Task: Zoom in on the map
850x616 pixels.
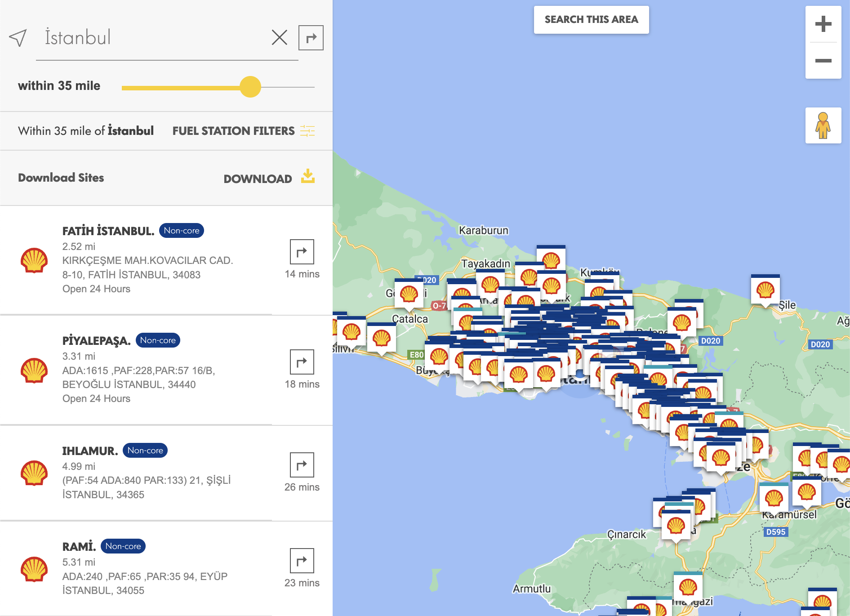Action: 823,25
